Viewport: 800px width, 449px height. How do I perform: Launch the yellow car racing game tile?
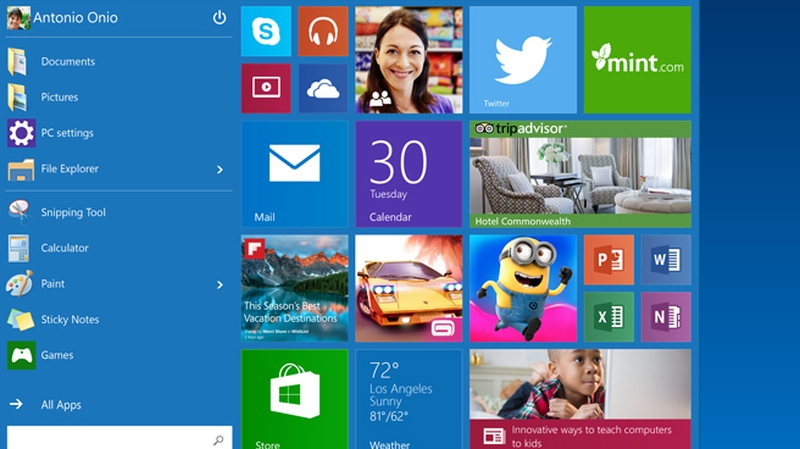point(409,288)
